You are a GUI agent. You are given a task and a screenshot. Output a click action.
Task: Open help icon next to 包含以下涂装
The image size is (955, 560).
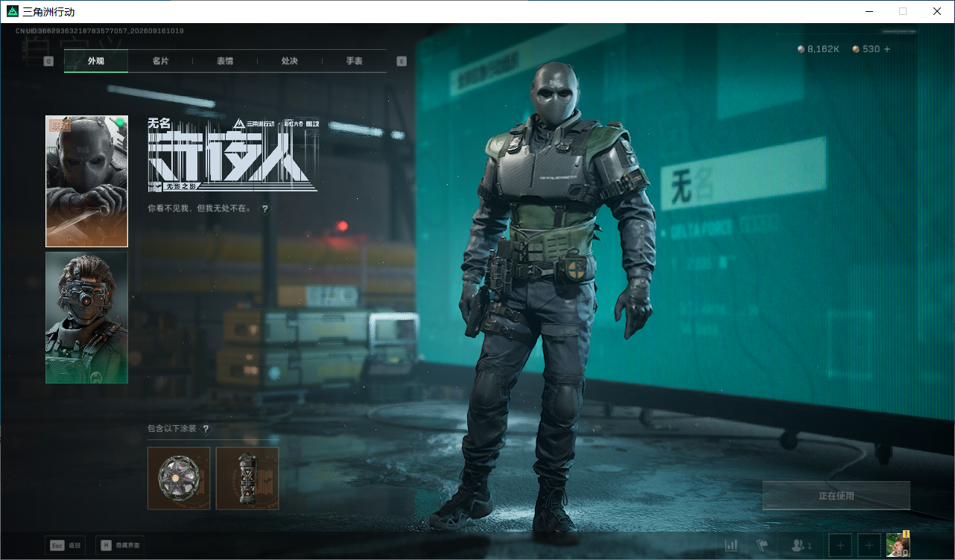(x=206, y=429)
